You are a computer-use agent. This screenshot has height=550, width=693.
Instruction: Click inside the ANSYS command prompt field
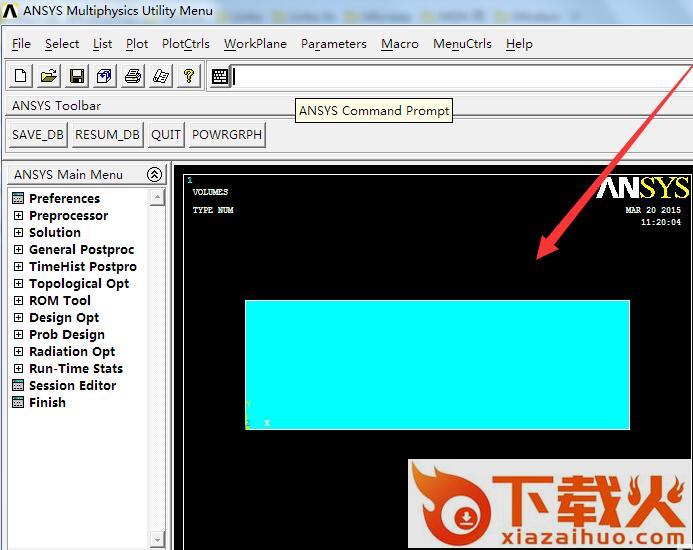(x=460, y=77)
